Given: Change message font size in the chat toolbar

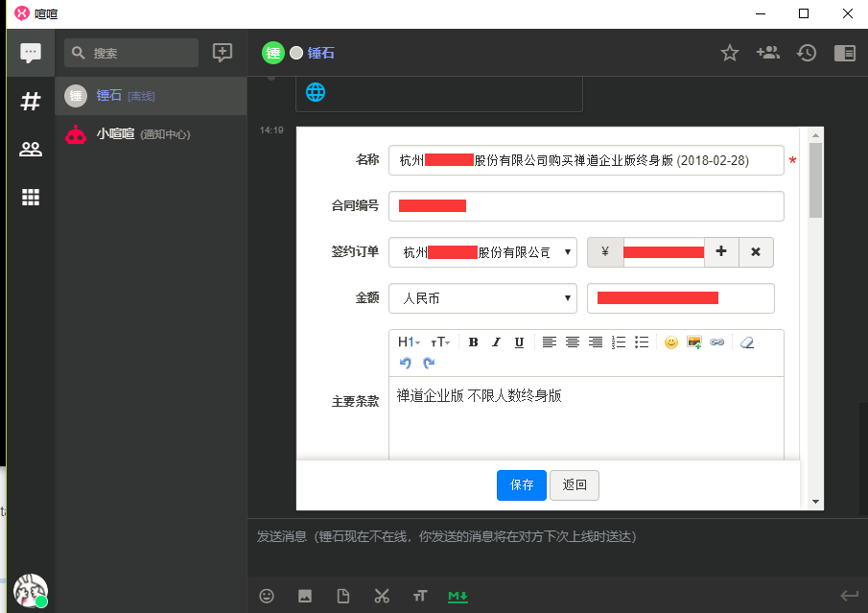Looking at the screenshot, I should 419,596.
